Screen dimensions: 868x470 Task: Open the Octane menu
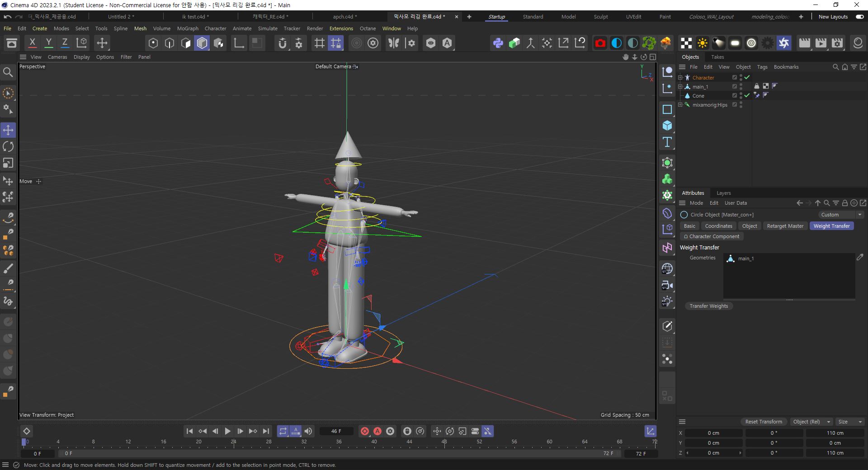[368, 28]
